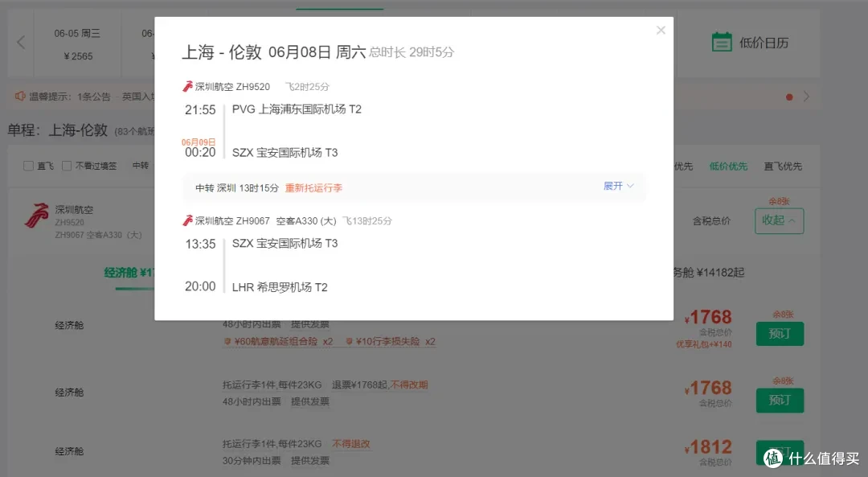Image resolution: width=868 pixels, height=477 pixels.
Task: Click the 中转 深圳 13时15分 text
Action: (237, 188)
